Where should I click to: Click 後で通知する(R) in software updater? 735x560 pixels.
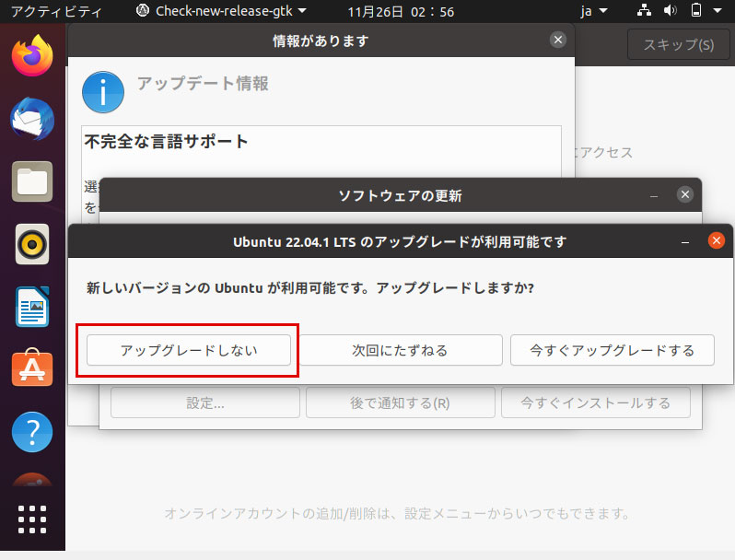coord(401,402)
